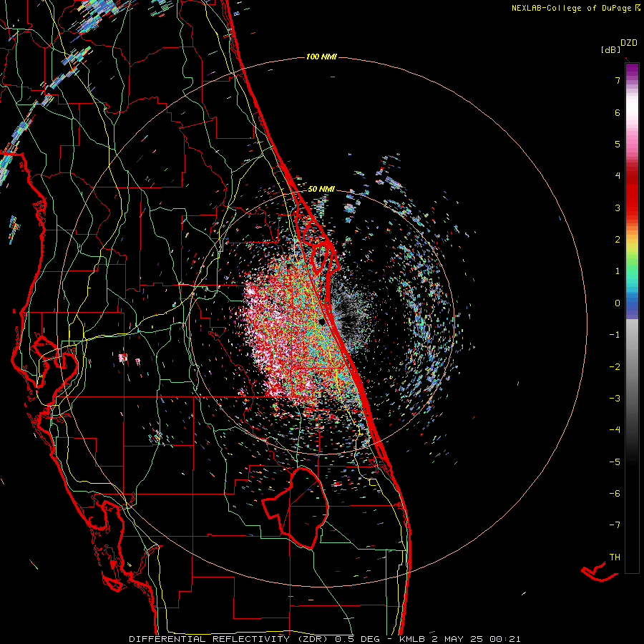Click the -7 value on color scale

point(615,525)
